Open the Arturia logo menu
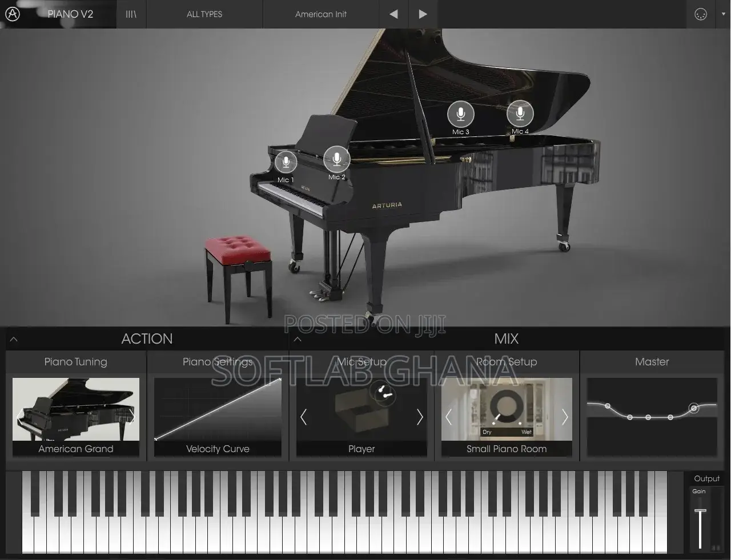Screen dimensions: 731x560 (13, 14)
